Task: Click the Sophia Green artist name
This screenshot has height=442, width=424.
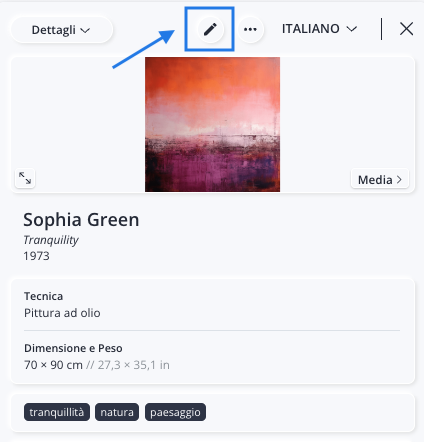Action: tap(81, 220)
